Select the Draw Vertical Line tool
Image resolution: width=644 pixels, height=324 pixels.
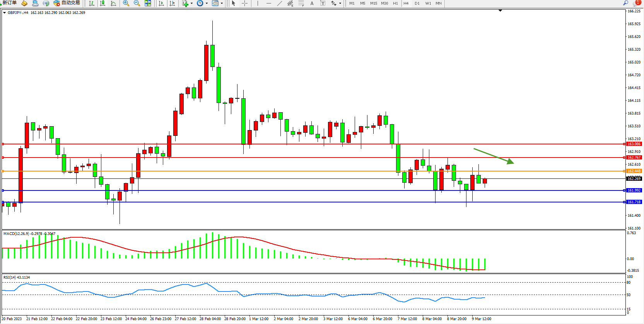pos(258,3)
